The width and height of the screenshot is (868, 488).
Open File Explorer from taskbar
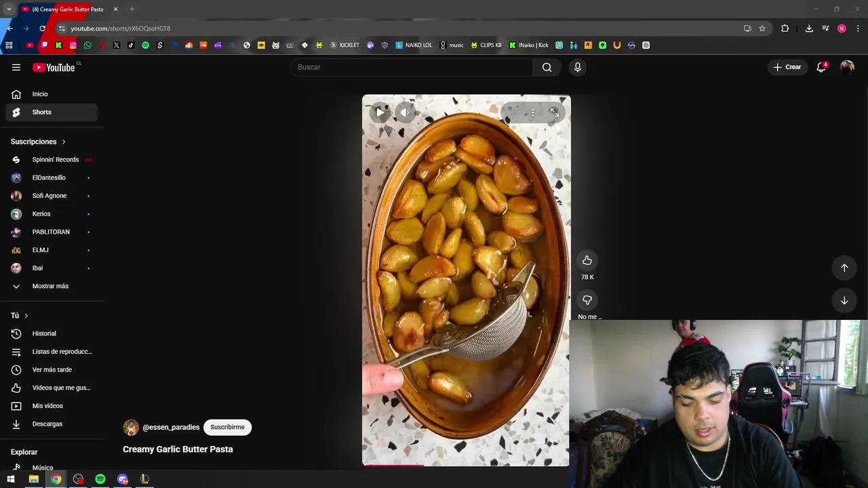33,479
